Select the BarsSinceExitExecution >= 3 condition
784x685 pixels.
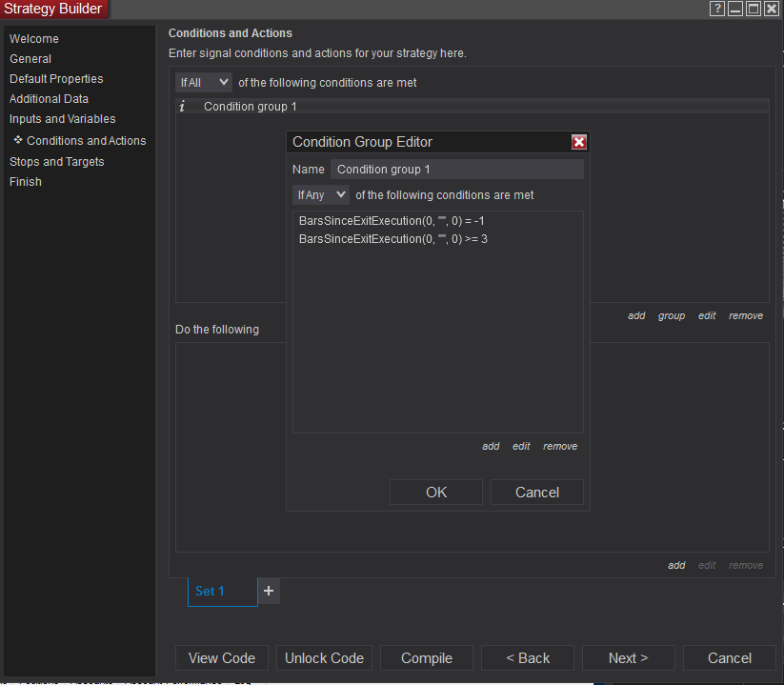pyautogui.click(x=393, y=239)
